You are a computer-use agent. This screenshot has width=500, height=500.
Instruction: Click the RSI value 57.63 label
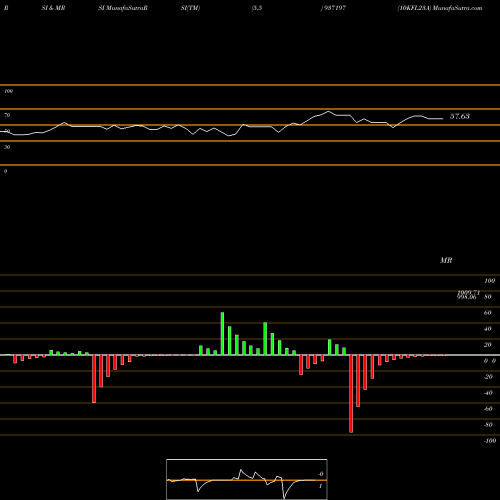[x=460, y=116]
